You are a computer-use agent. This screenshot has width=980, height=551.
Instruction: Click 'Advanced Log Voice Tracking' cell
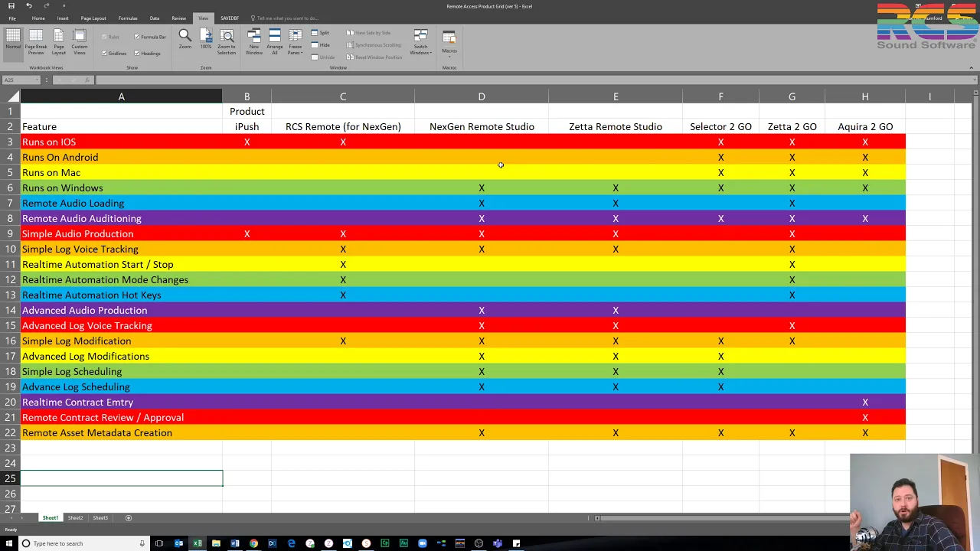click(x=121, y=326)
